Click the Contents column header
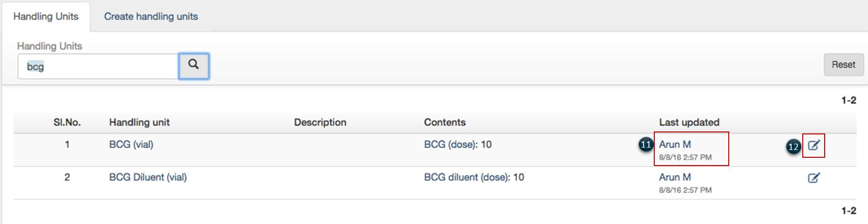The height and width of the screenshot is (224, 868). click(x=444, y=123)
